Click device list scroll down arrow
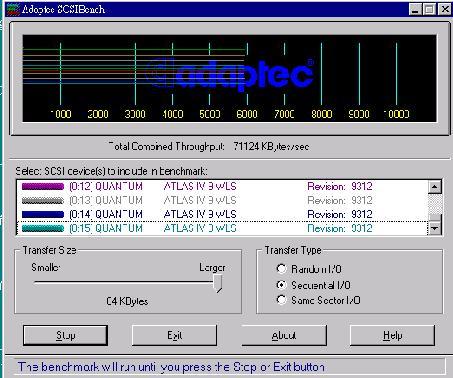 pos(435,228)
